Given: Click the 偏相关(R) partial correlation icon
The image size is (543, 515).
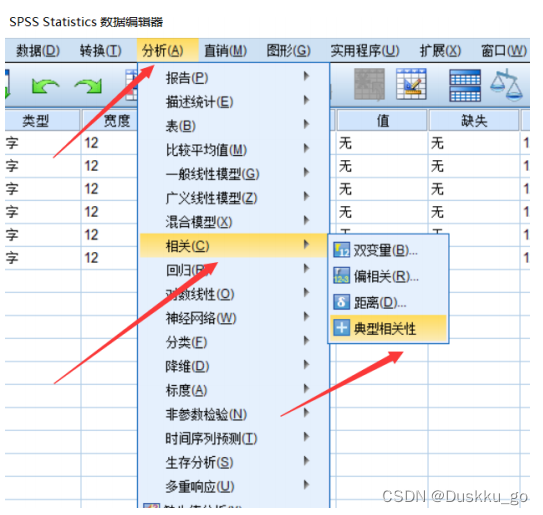Looking at the screenshot, I should pos(341,276).
